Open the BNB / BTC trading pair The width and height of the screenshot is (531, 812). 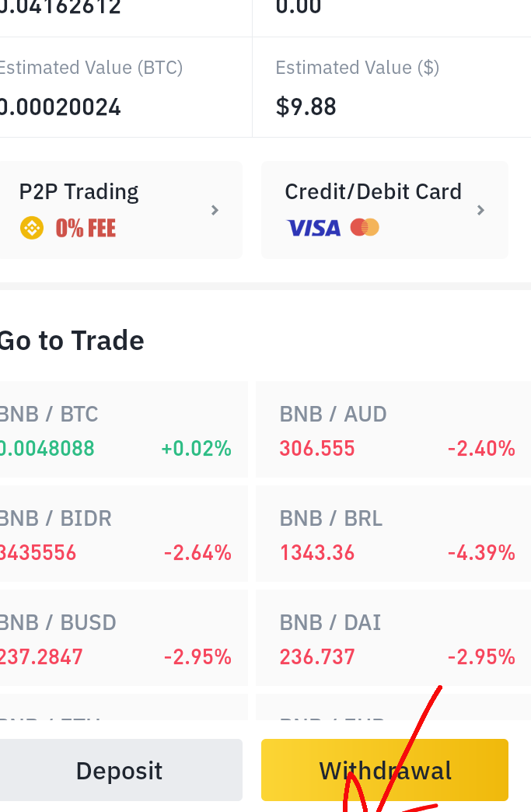(x=123, y=429)
